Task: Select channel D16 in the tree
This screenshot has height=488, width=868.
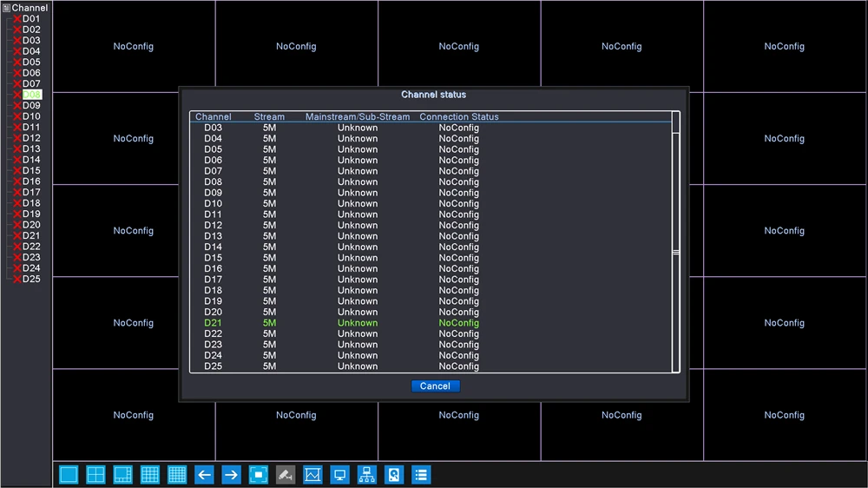Action: (x=31, y=181)
